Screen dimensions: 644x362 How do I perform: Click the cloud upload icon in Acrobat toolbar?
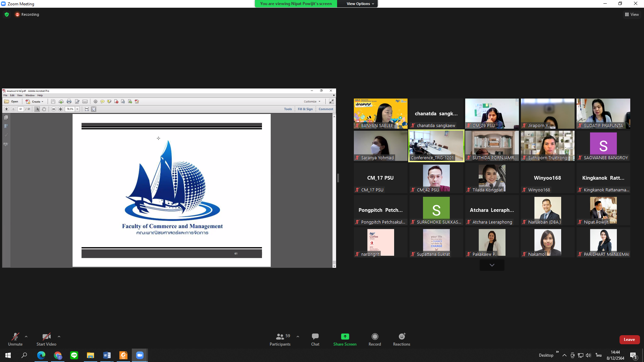pyautogui.click(x=61, y=102)
